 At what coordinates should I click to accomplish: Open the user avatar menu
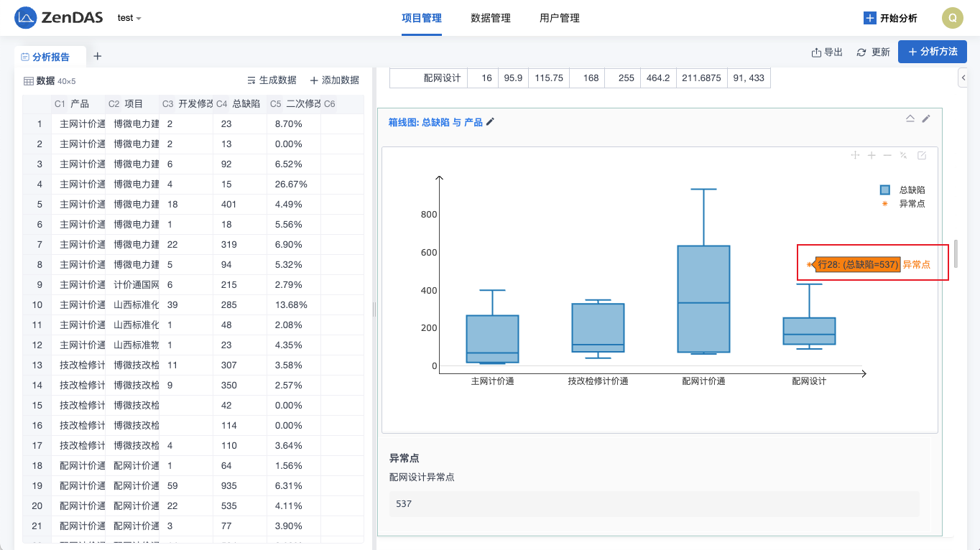click(x=952, y=18)
